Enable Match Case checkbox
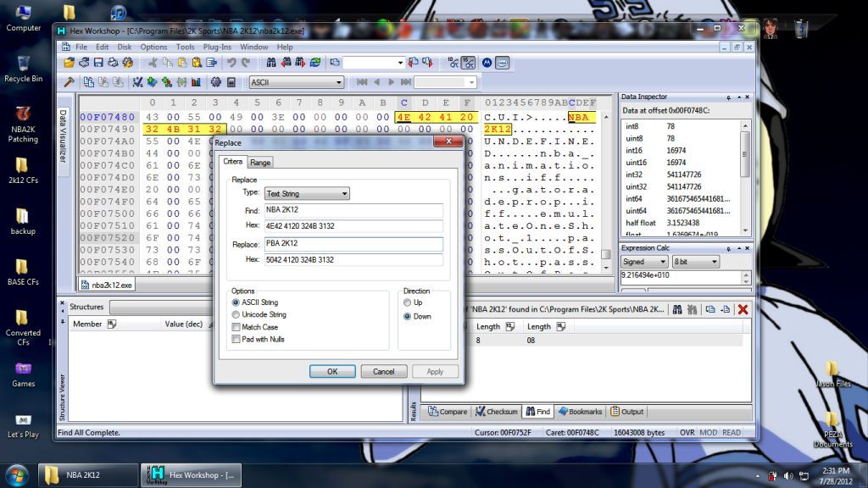Screen dimensions: 868x488 236,327
